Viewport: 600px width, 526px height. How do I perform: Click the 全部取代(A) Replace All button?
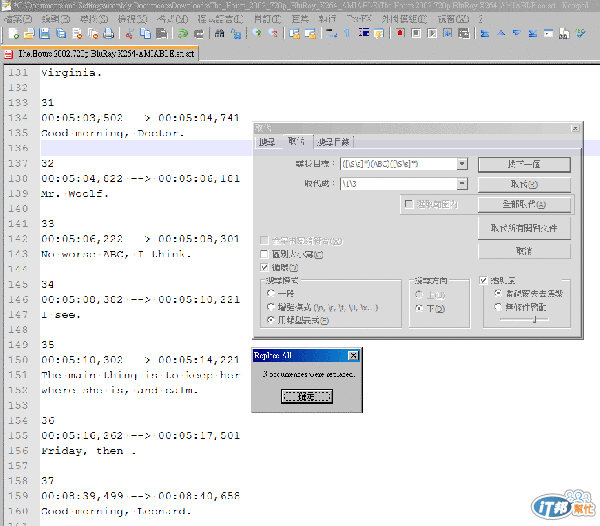pos(524,204)
